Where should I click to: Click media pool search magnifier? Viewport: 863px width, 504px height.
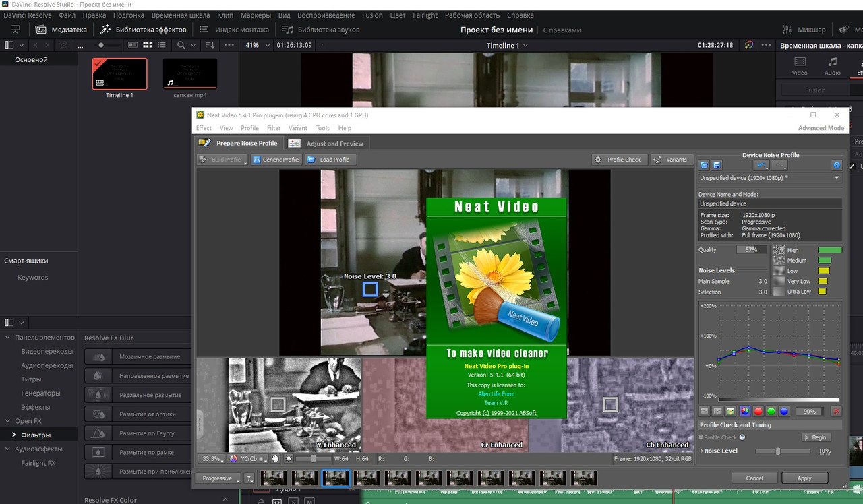pyautogui.click(x=181, y=45)
